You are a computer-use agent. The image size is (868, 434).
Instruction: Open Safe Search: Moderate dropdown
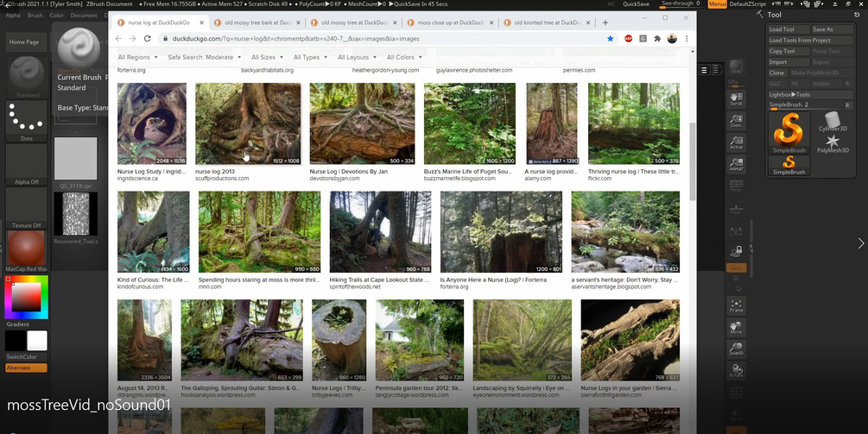(x=205, y=57)
